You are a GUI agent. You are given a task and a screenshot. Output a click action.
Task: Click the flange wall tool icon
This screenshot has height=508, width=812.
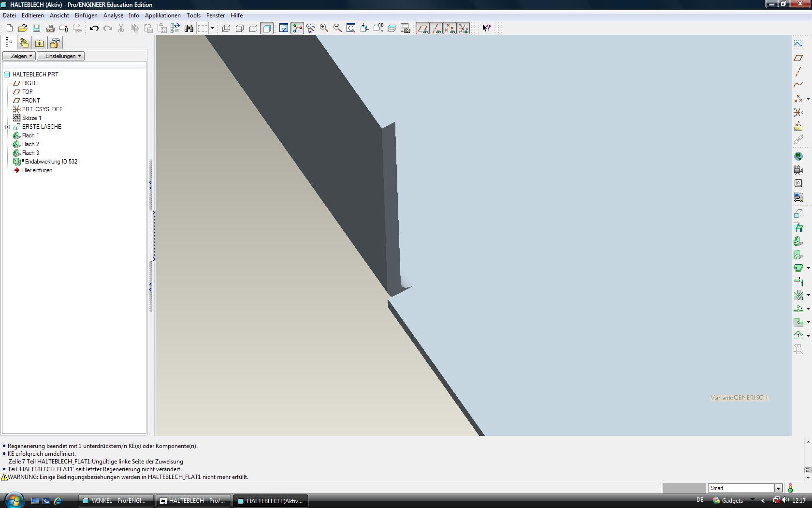[x=798, y=254]
